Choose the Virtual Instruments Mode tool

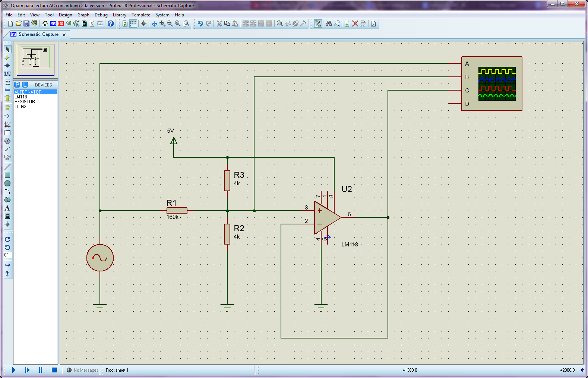click(x=7, y=157)
